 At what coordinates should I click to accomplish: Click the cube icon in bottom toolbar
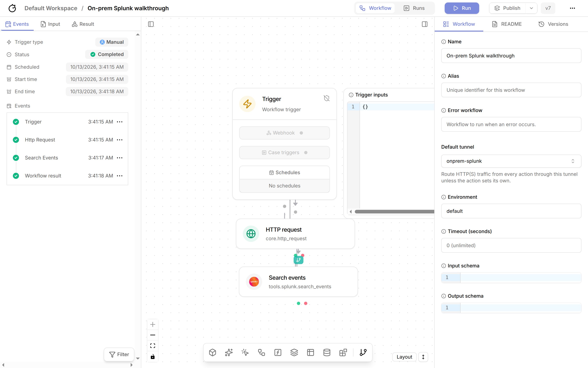[212, 352]
